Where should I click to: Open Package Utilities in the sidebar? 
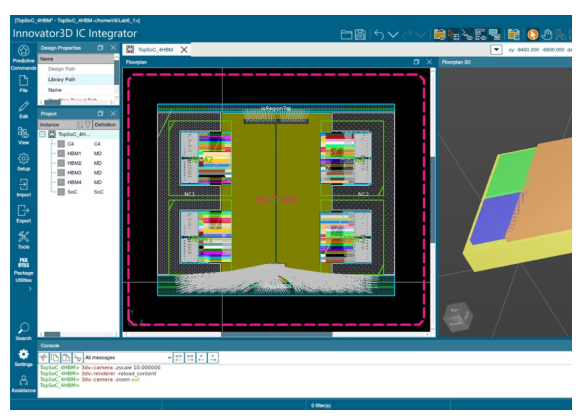[23, 270]
